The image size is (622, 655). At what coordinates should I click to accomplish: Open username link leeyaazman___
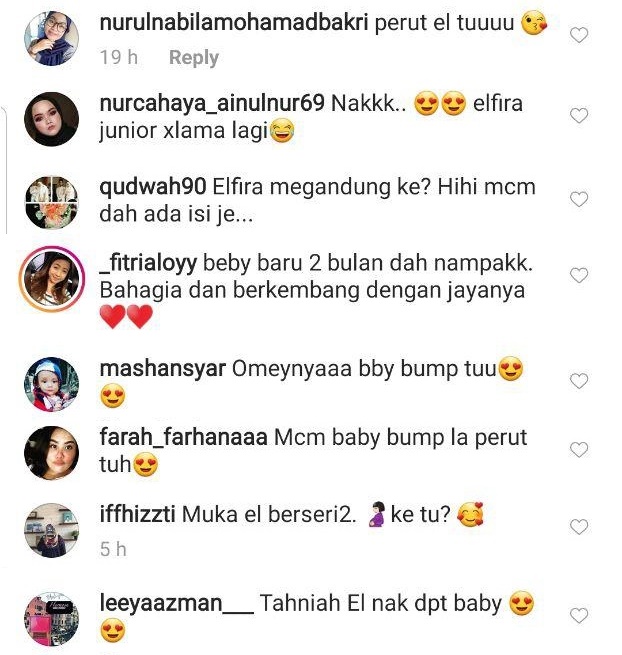[177, 604]
